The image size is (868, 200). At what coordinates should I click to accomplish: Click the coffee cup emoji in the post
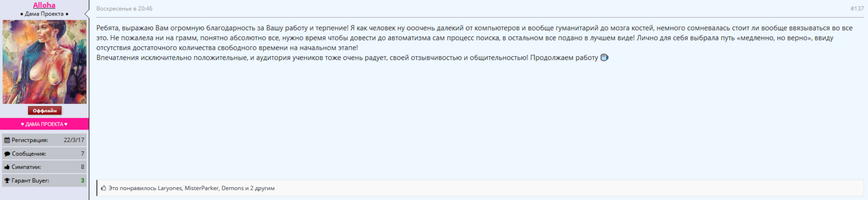(604, 57)
